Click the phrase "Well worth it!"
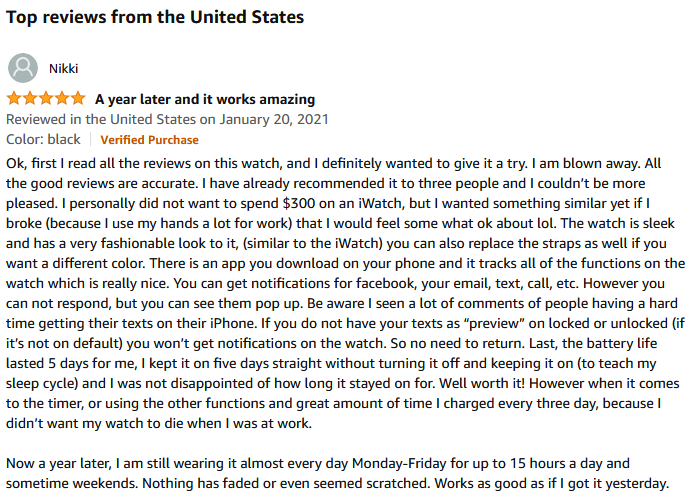This screenshot has height=496, width=695. (x=482, y=383)
